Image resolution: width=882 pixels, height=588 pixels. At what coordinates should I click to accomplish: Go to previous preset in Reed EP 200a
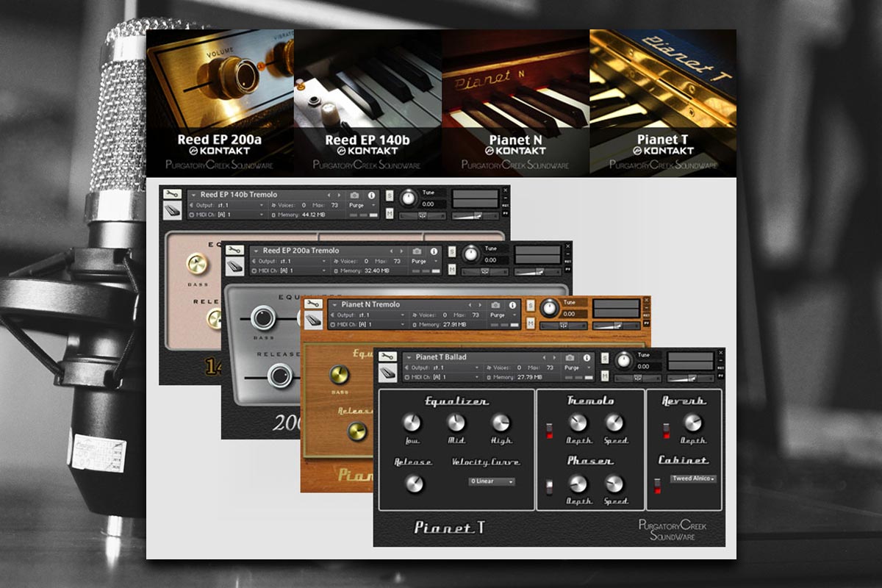coord(391,251)
